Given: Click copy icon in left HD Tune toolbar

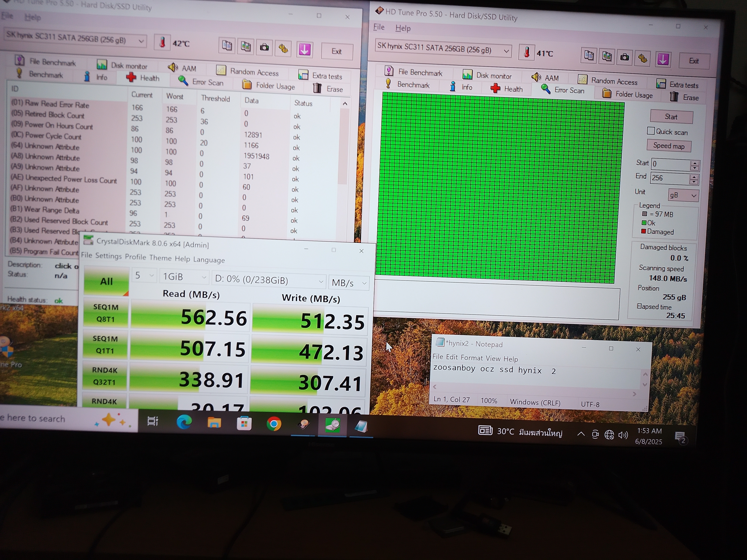Looking at the screenshot, I should pos(227,46).
